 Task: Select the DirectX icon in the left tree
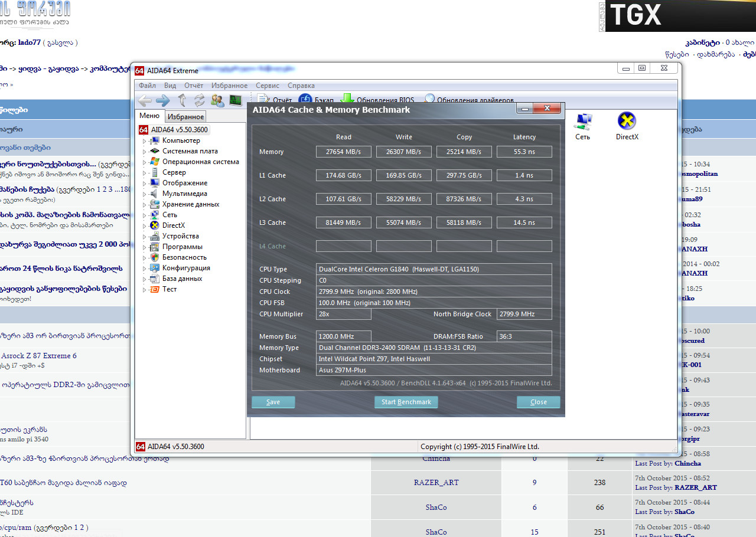coord(155,225)
